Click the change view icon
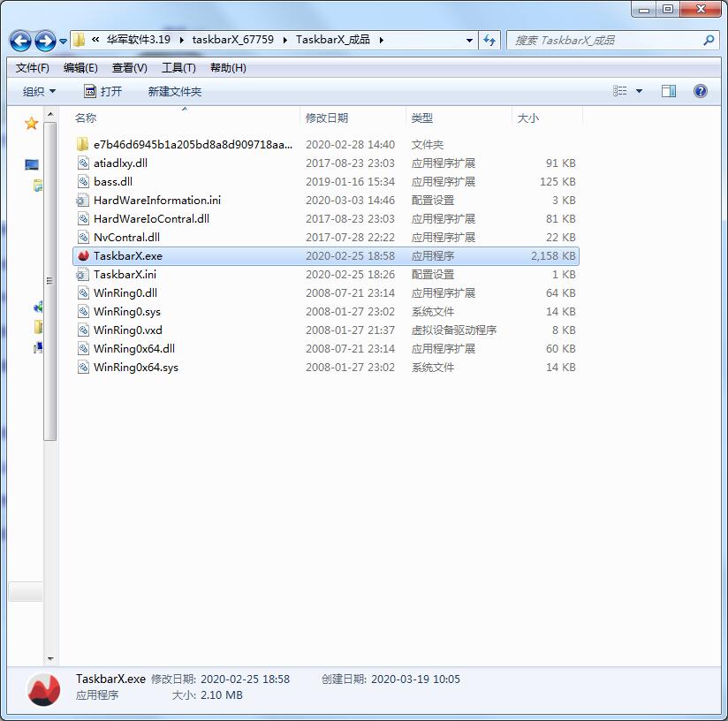This screenshot has width=728, height=721. tap(620, 91)
